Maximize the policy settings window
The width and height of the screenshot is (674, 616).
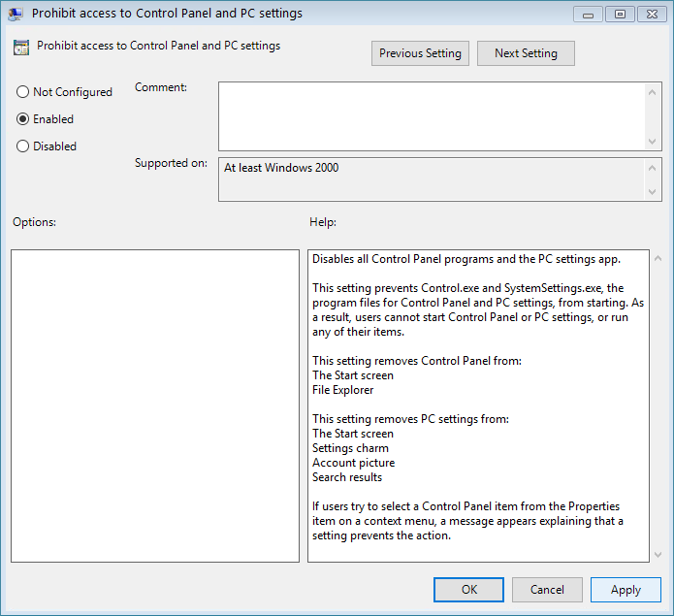click(619, 14)
